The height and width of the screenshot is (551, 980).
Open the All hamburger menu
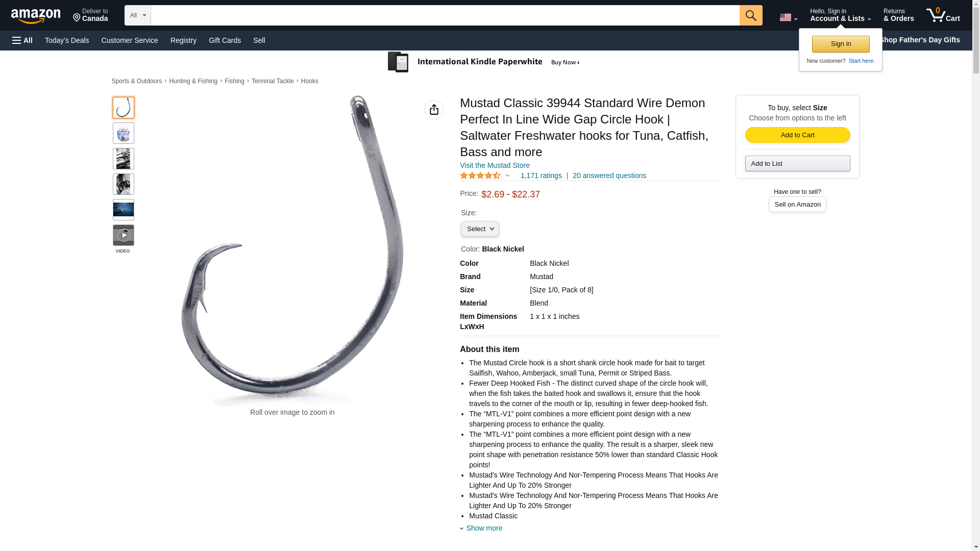pyautogui.click(x=22, y=40)
